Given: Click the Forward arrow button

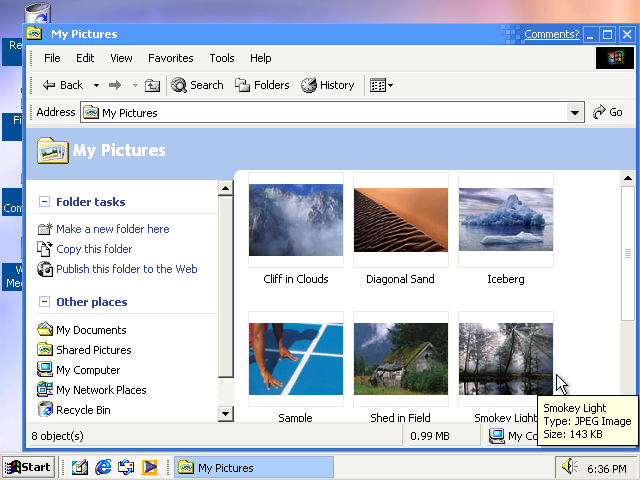Looking at the screenshot, I should tap(115, 85).
